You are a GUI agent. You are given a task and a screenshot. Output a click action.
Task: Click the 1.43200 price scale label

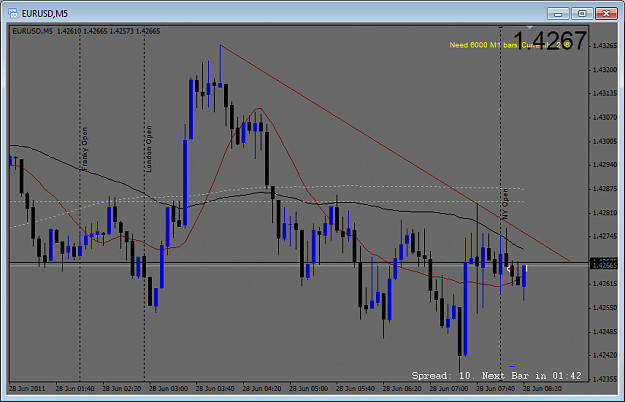[x=605, y=70]
